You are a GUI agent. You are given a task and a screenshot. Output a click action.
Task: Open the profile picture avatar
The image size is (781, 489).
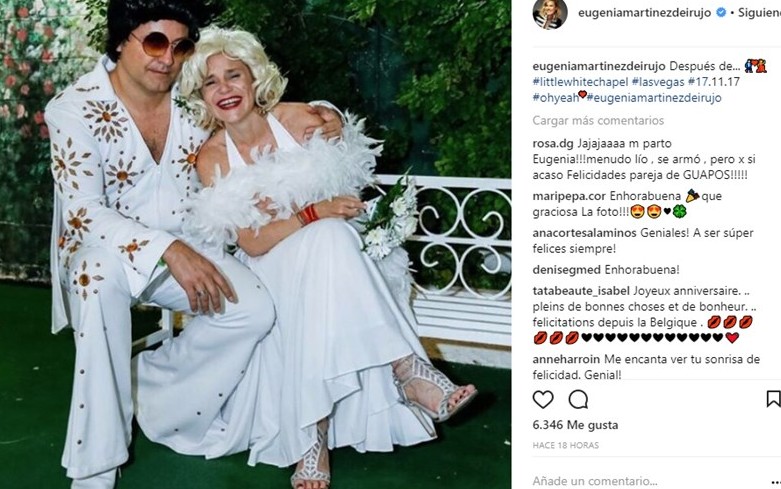click(550, 13)
